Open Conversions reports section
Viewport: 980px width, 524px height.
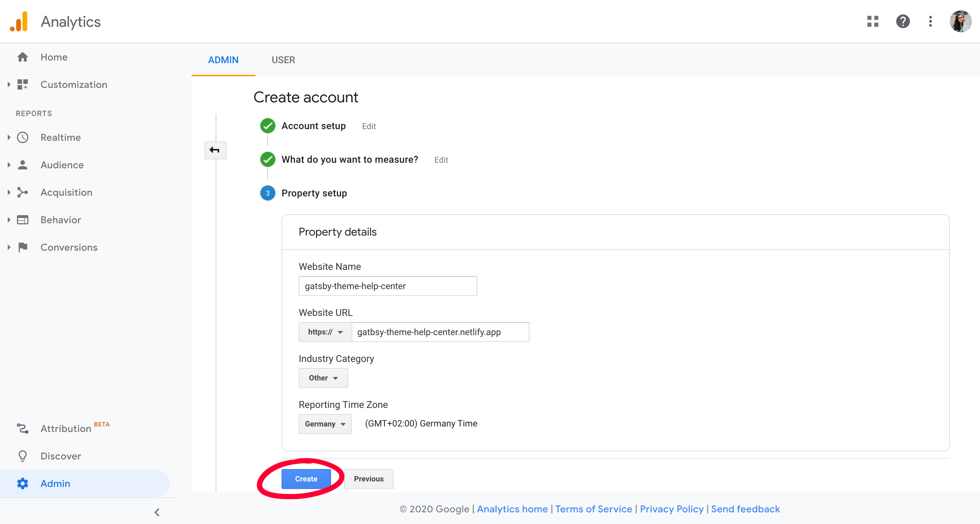click(x=69, y=247)
